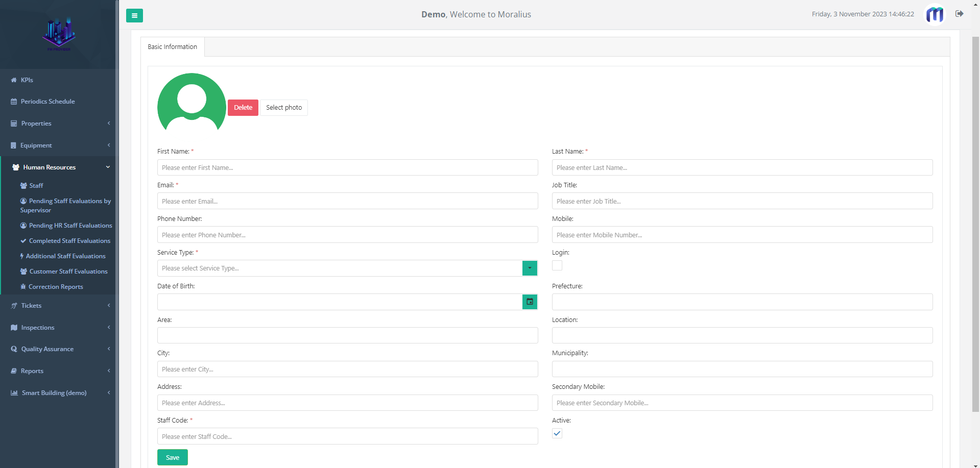Expand the Inspections menu chevron
Image resolution: width=980 pixels, height=468 pixels.
(109, 327)
